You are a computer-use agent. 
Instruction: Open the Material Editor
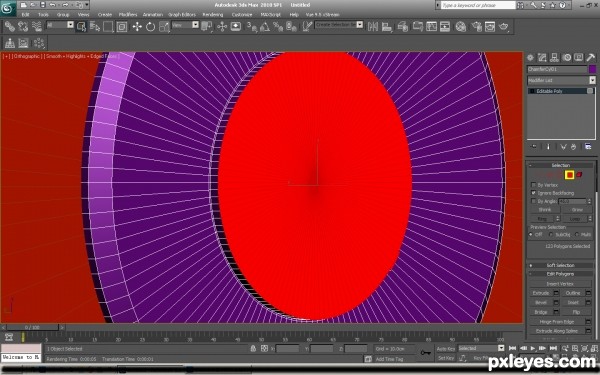pyautogui.click(x=461, y=26)
